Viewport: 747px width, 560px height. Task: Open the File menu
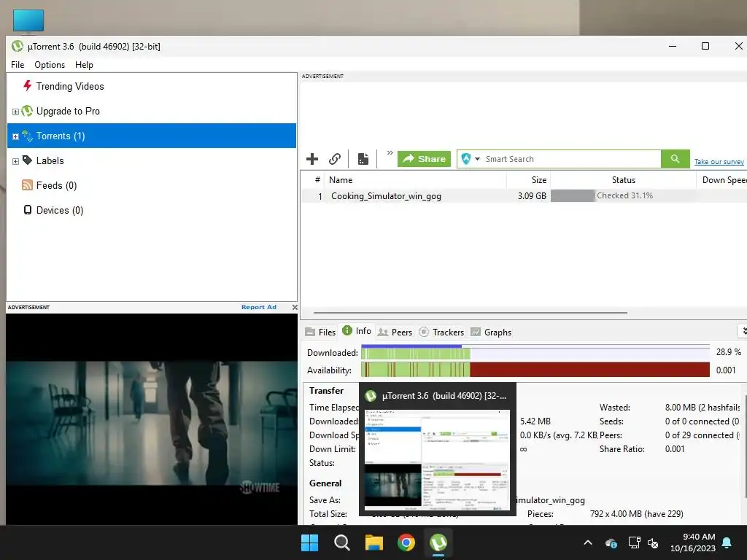coord(18,65)
